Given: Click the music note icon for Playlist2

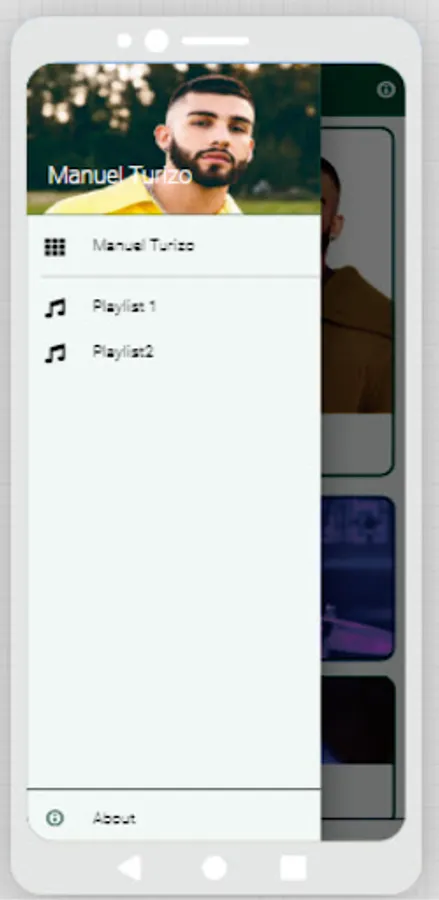Looking at the screenshot, I should [55, 353].
